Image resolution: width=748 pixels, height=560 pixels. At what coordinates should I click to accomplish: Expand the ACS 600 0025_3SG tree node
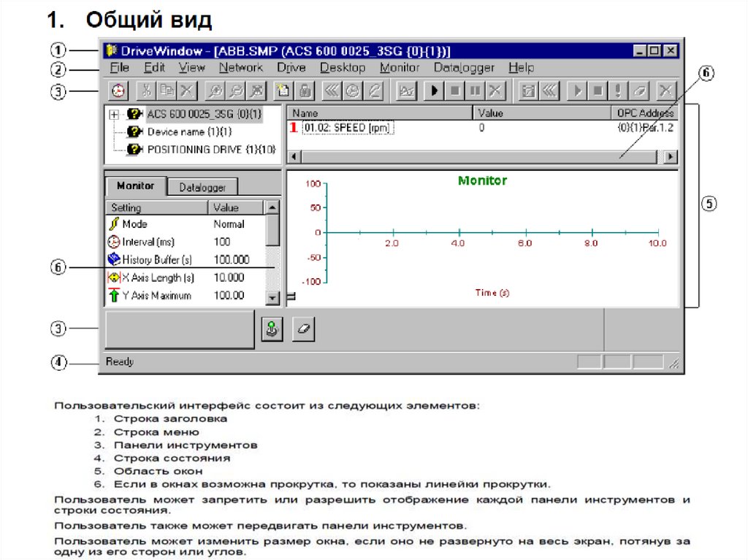[113, 115]
